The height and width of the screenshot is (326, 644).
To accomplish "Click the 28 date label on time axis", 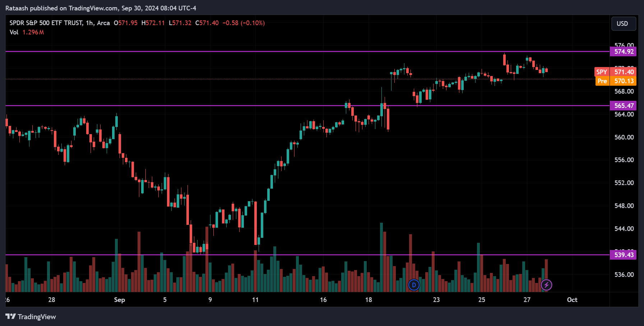I will click(52, 300).
